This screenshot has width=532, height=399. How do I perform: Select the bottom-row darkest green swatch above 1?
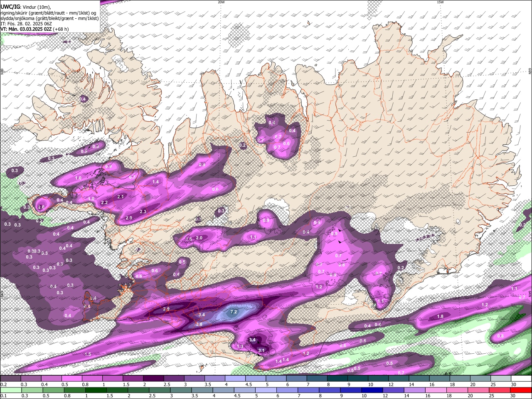pyautogui.click(x=96, y=390)
